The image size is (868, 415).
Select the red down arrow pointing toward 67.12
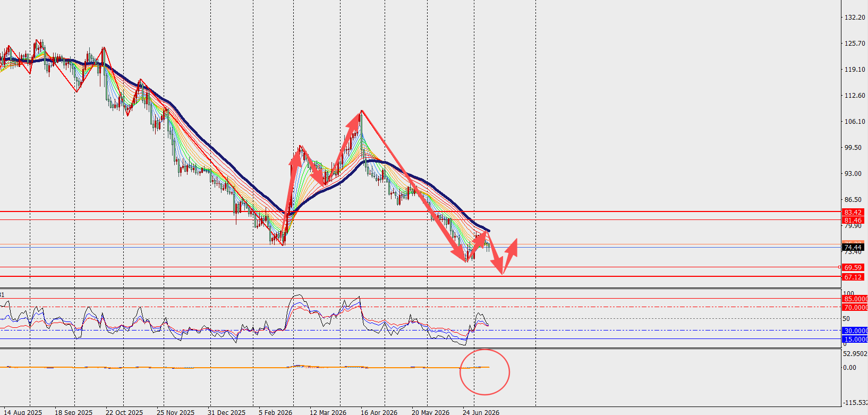point(496,254)
